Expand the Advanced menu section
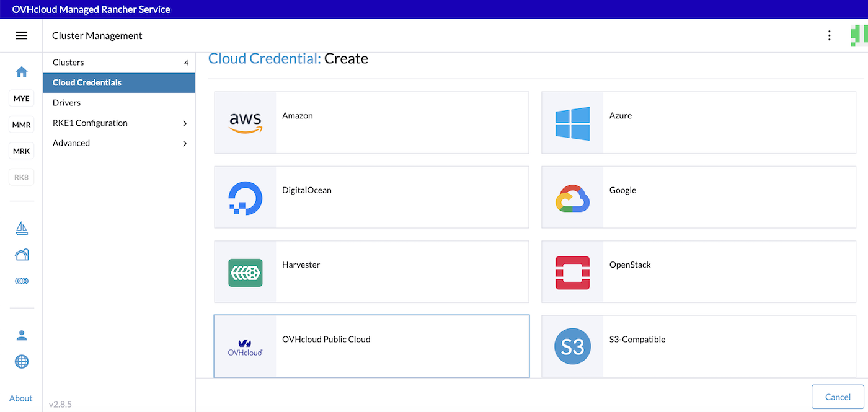This screenshot has height=412, width=868. [119, 143]
